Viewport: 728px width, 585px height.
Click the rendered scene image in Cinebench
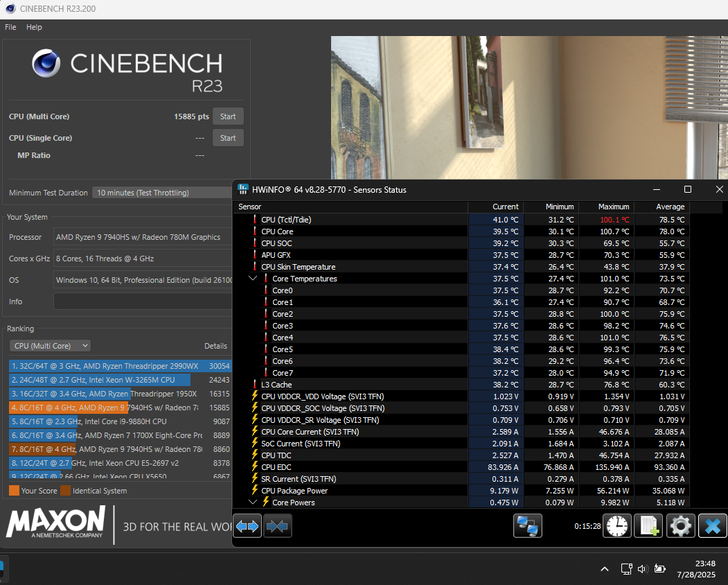[529, 107]
